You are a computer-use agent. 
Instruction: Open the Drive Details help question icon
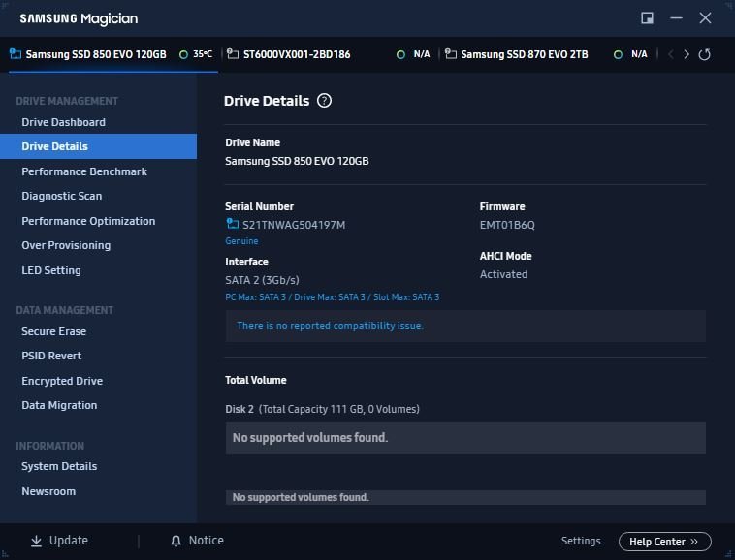coord(324,101)
